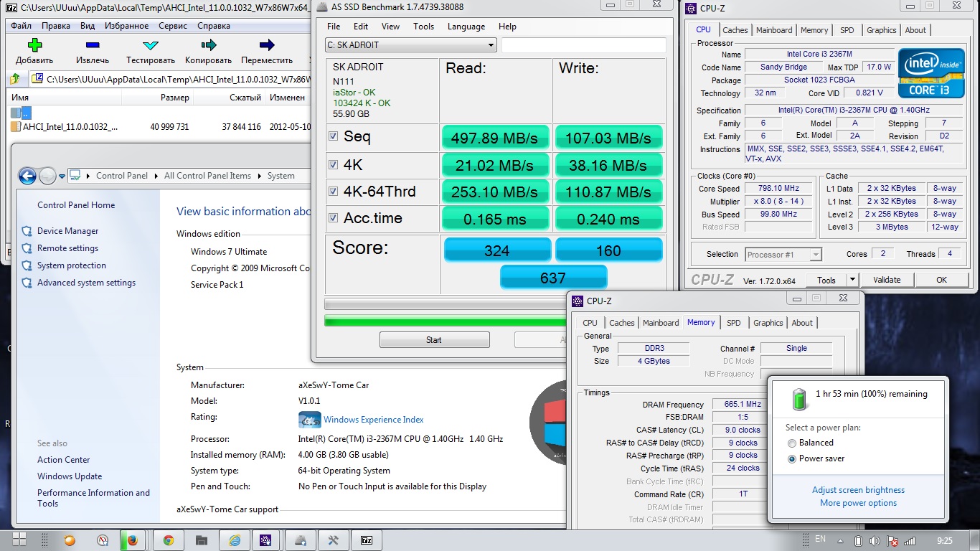980x551 pixels.
Task: Open the Tools menu in AS SSD Benchmark
Action: click(x=423, y=27)
